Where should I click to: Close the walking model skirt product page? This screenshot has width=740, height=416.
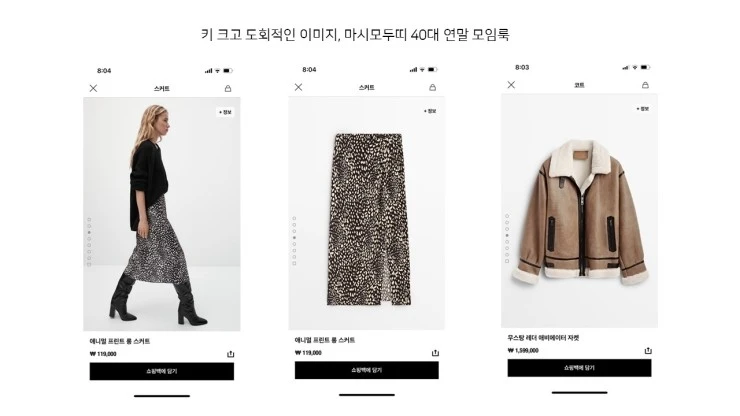pyautogui.click(x=93, y=88)
